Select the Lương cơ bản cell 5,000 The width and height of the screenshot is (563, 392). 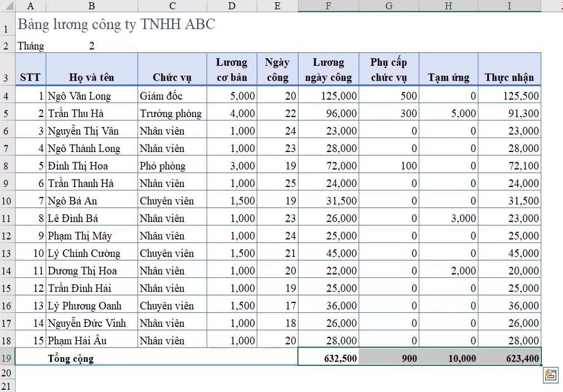232,95
